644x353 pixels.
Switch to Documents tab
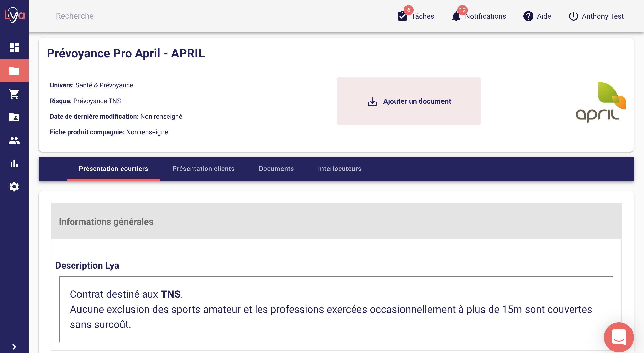pyautogui.click(x=276, y=169)
